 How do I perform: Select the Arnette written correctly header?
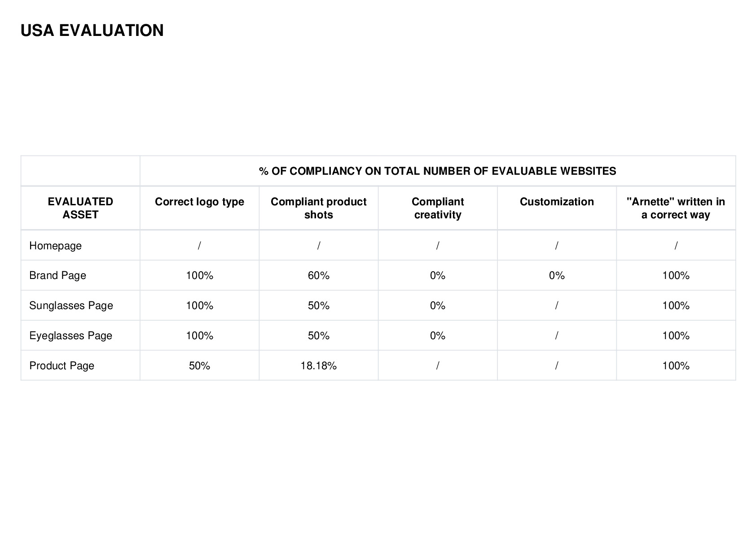point(676,208)
